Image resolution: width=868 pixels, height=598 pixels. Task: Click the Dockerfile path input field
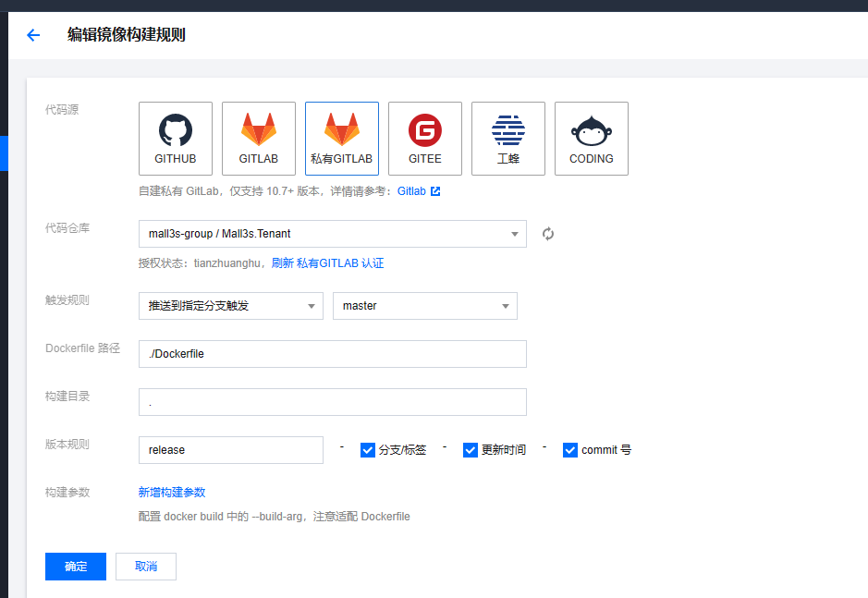pos(333,354)
